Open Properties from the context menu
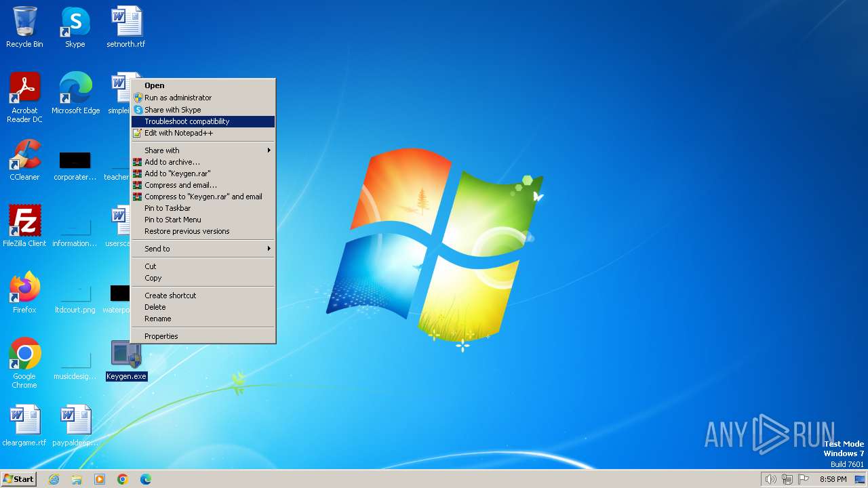The image size is (868, 488). coord(203,336)
